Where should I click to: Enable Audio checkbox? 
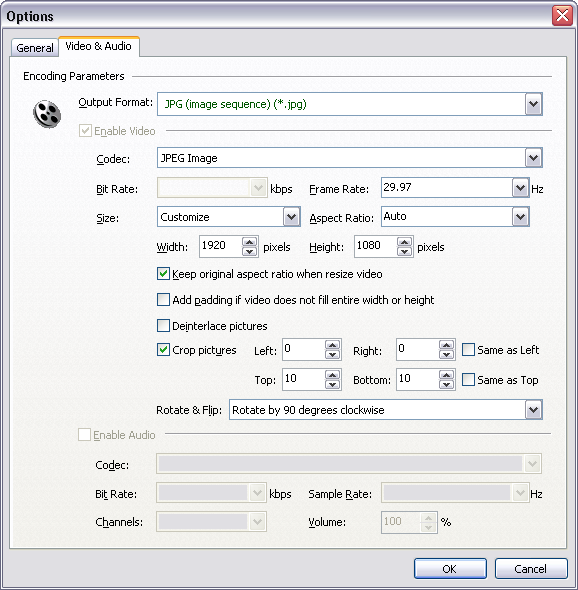pos(84,435)
